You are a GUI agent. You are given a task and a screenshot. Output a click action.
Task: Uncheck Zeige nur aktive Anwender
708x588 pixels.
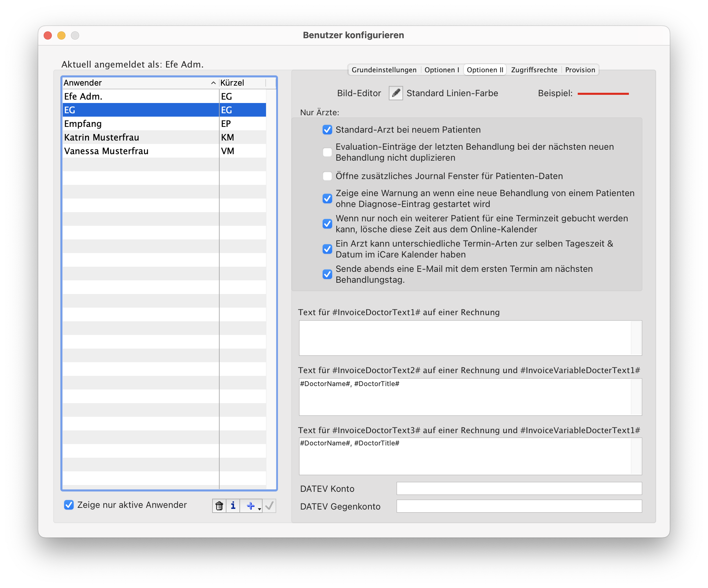[x=69, y=505]
